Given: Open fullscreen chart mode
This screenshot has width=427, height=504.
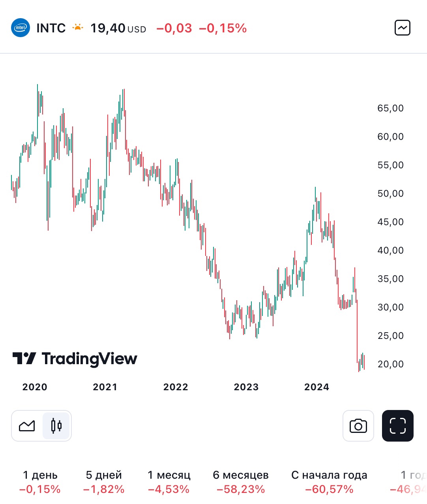Looking at the screenshot, I should tap(398, 426).
